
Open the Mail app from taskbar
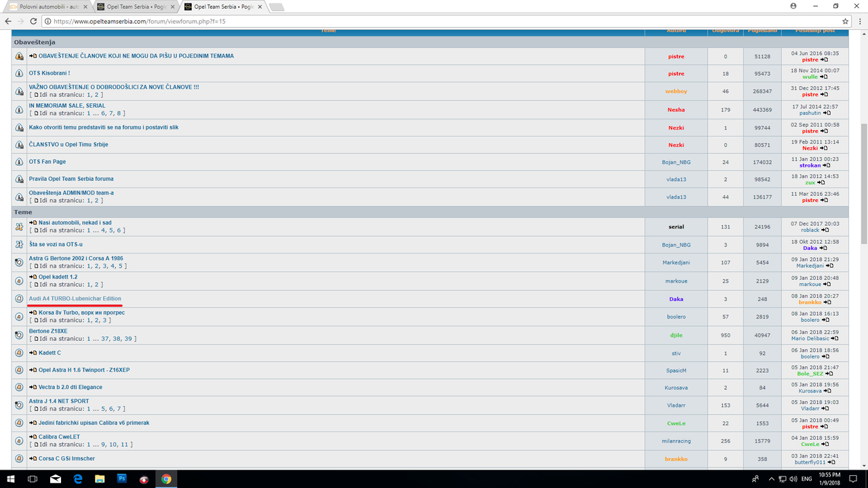click(x=55, y=479)
